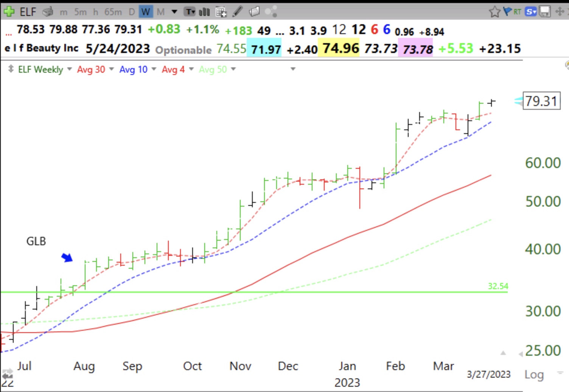Open the lone dropdown arrow after Avg 50
The width and height of the screenshot is (569, 392).
pos(293,69)
